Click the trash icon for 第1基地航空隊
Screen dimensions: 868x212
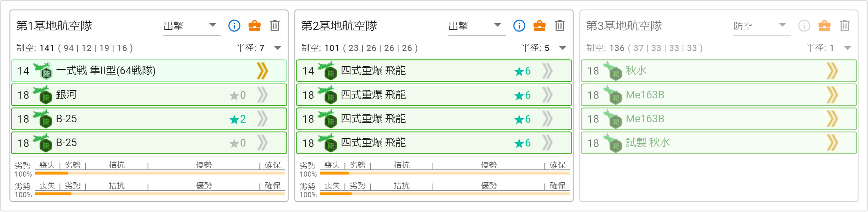[x=275, y=26]
